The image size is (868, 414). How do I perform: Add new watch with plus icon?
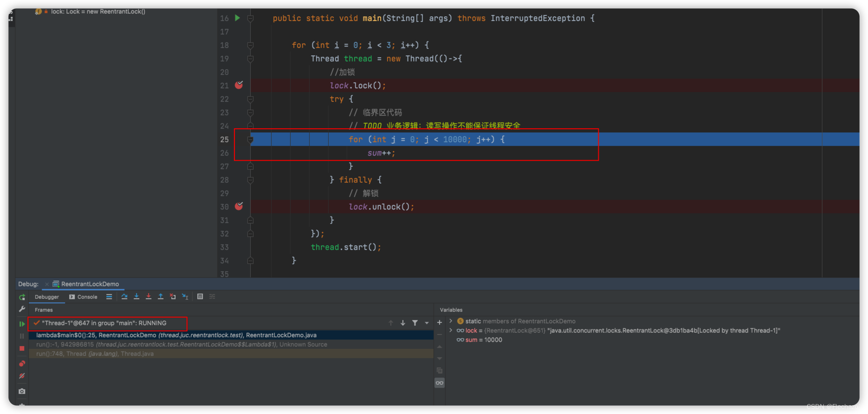tap(440, 322)
